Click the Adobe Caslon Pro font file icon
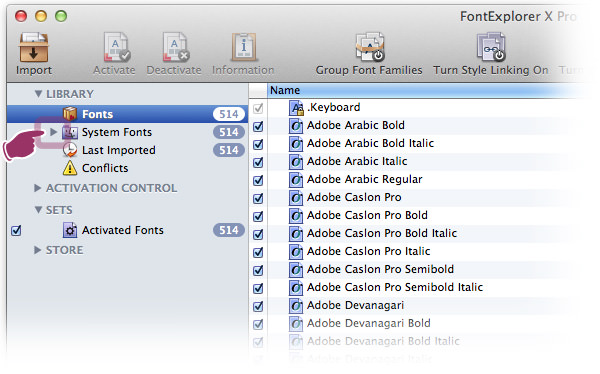The height and width of the screenshot is (374, 600). (x=295, y=198)
